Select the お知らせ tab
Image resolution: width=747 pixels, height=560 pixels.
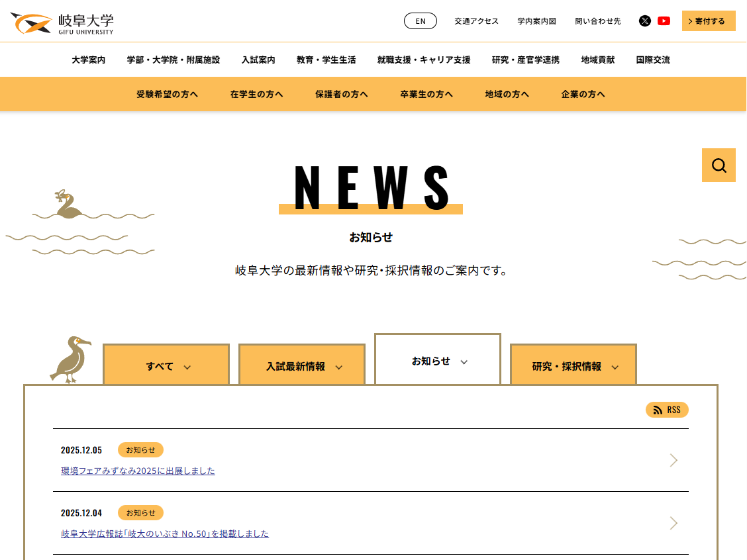pos(431,361)
